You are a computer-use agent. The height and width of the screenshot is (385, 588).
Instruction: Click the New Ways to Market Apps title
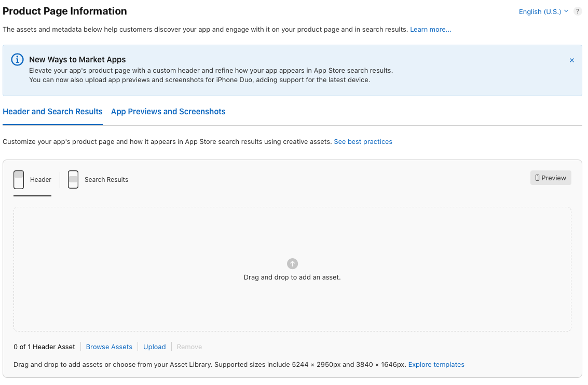(77, 59)
